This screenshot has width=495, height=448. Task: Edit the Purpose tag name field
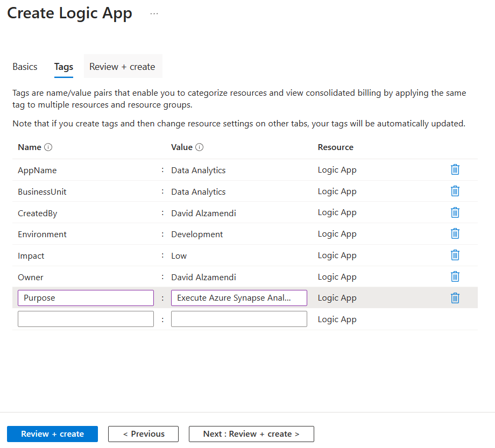(86, 298)
